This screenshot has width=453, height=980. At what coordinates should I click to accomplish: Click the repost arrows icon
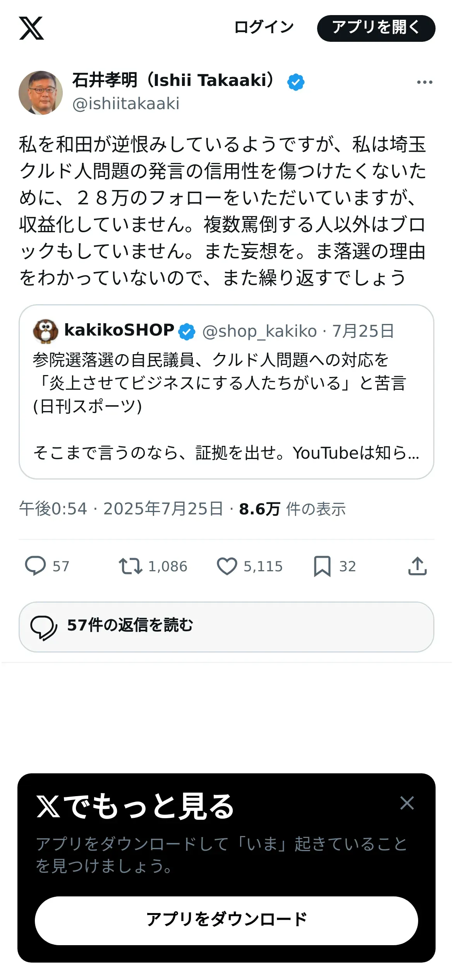click(x=130, y=566)
